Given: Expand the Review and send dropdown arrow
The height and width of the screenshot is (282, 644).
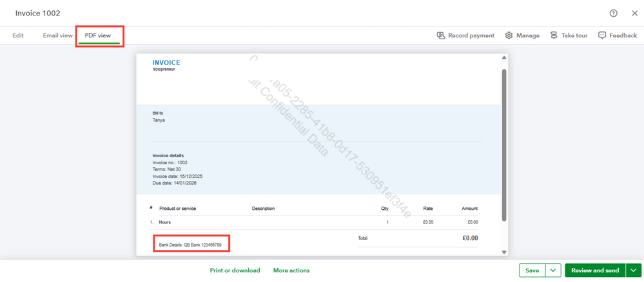Looking at the screenshot, I should tap(633, 270).
